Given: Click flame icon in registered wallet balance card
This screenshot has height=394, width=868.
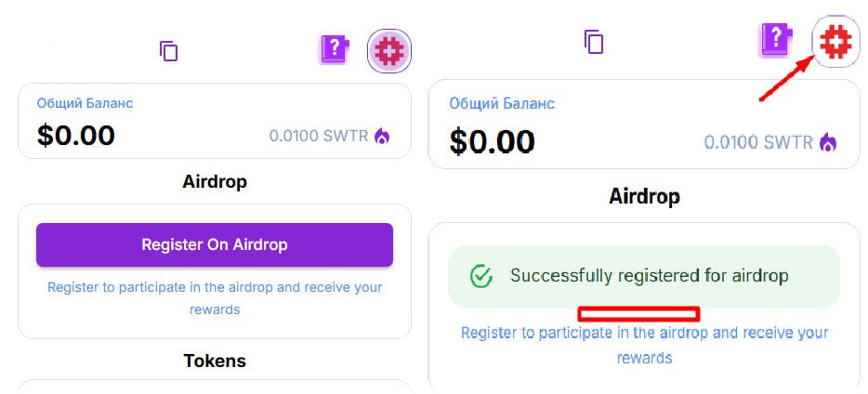Looking at the screenshot, I should [828, 142].
